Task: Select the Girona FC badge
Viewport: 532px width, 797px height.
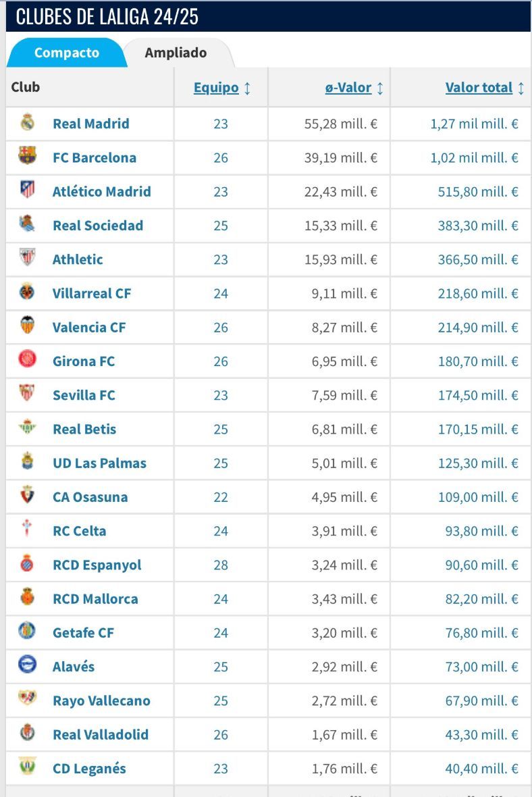Action: tap(27, 361)
